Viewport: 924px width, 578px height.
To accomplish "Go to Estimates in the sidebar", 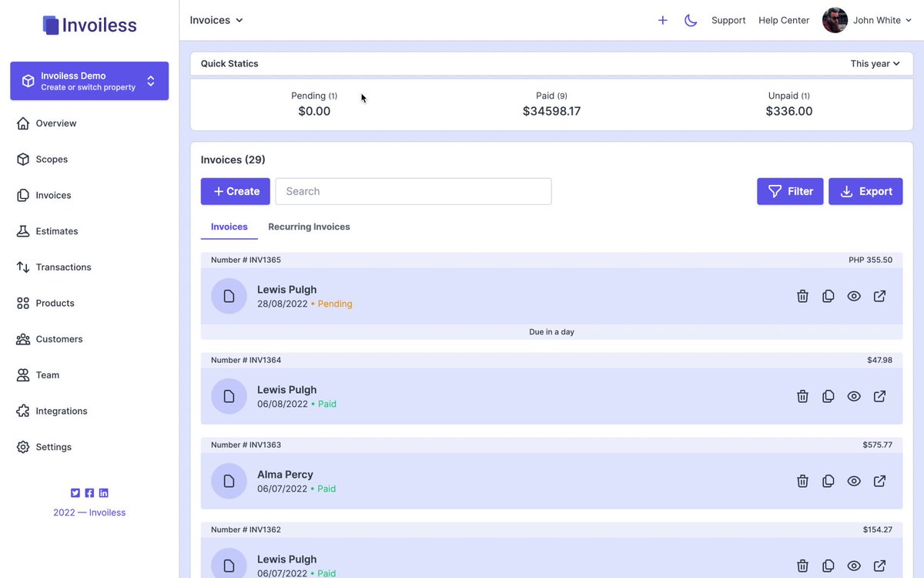I will 57,231.
